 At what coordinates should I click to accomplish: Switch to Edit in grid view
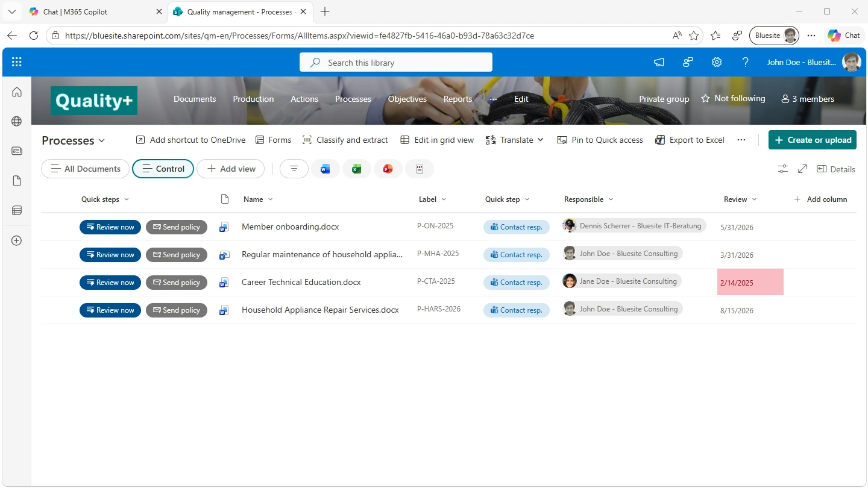click(x=436, y=140)
